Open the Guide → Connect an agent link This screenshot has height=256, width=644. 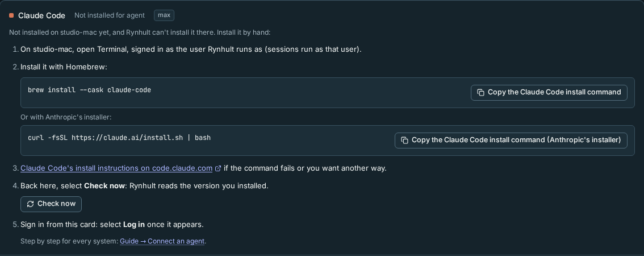tap(162, 241)
